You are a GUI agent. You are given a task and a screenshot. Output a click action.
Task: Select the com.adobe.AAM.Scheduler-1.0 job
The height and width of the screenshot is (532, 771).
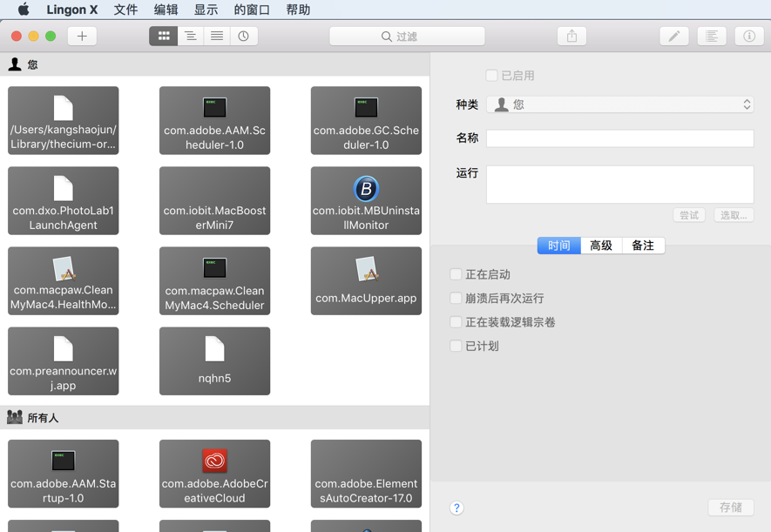pos(214,120)
